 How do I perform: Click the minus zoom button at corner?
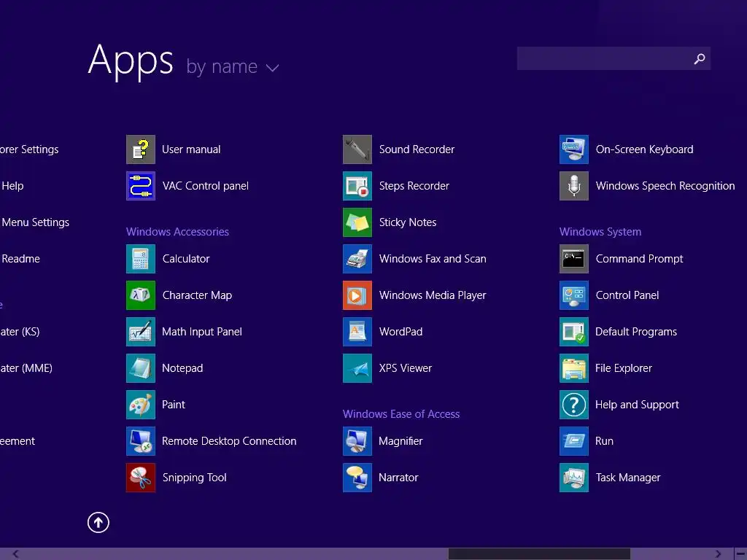coord(741,554)
